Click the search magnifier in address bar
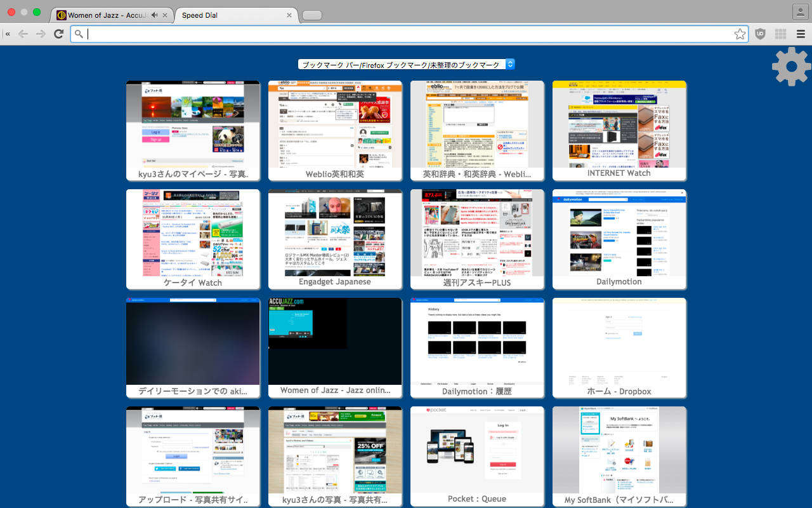The height and width of the screenshot is (508, 812). (79, 34)
